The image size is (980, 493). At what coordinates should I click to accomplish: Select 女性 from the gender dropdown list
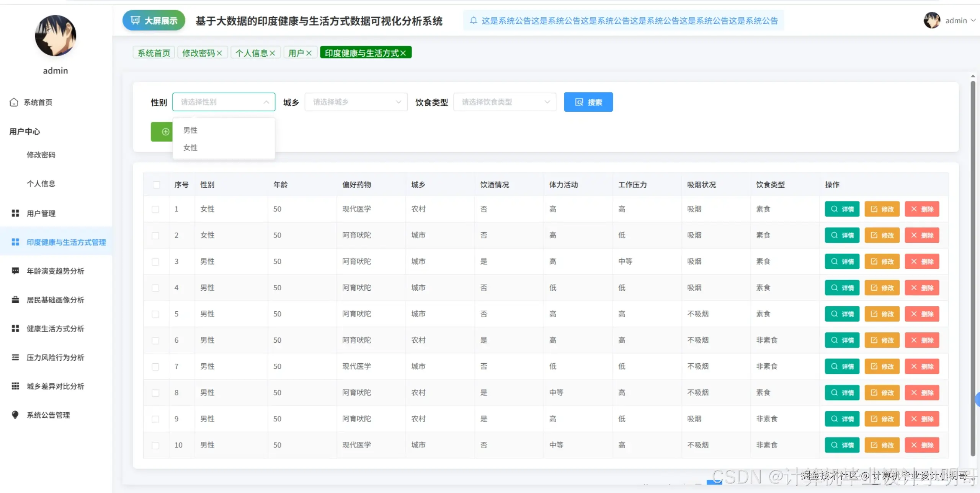[x=190, y=148]
